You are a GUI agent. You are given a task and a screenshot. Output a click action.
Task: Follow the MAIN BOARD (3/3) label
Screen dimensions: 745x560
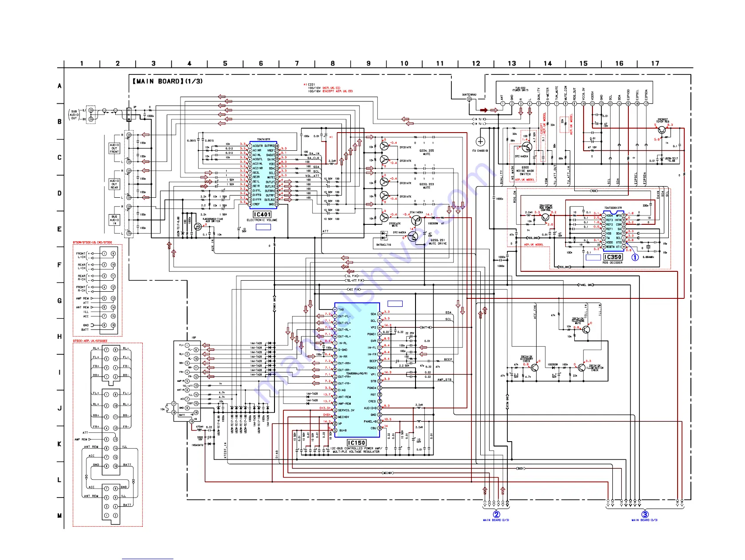[644, 520]
